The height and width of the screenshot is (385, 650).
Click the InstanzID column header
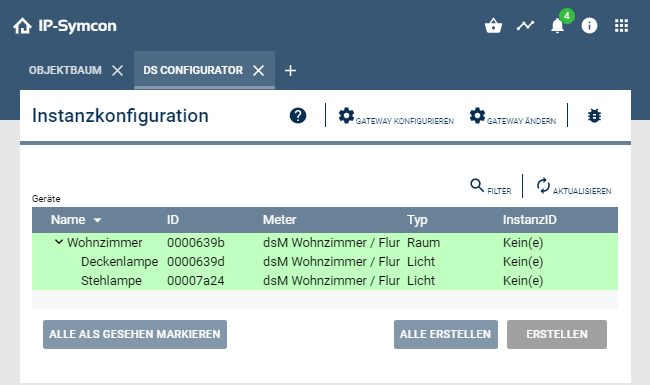529,220
